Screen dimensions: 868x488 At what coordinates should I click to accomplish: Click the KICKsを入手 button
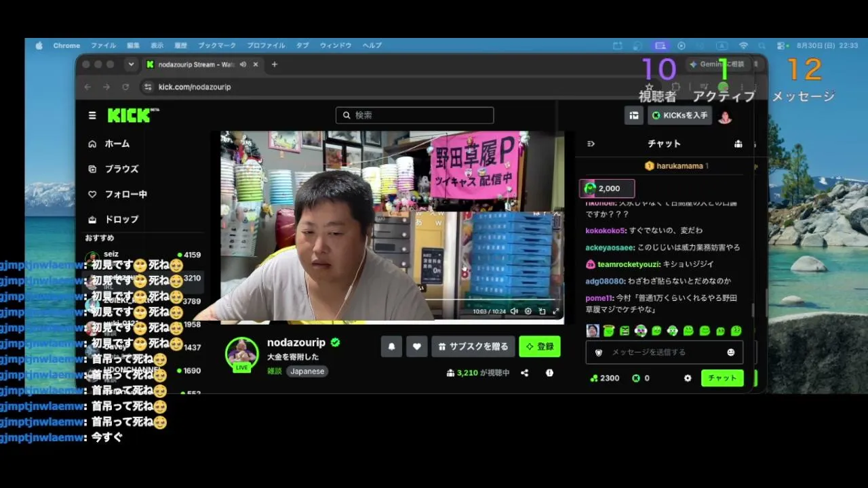click(x=679, y=115)
